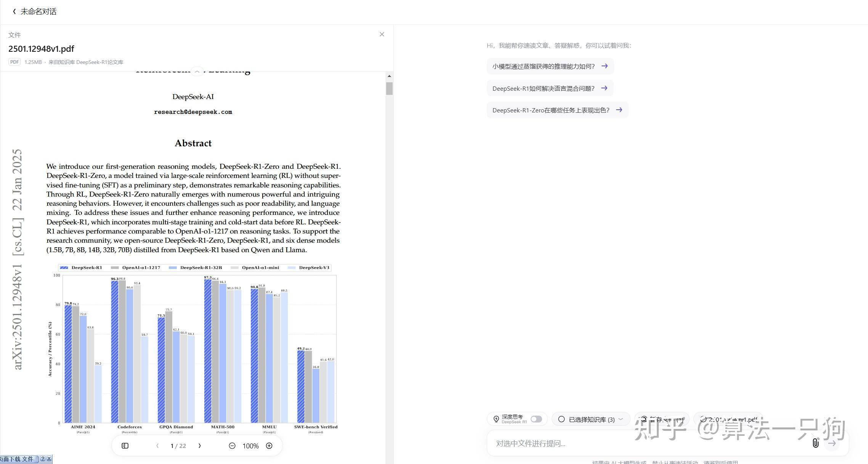Click the DeepSeek-V3 legend swatch
The width and height of the screenshot is (868, 464).
(292, 268)
